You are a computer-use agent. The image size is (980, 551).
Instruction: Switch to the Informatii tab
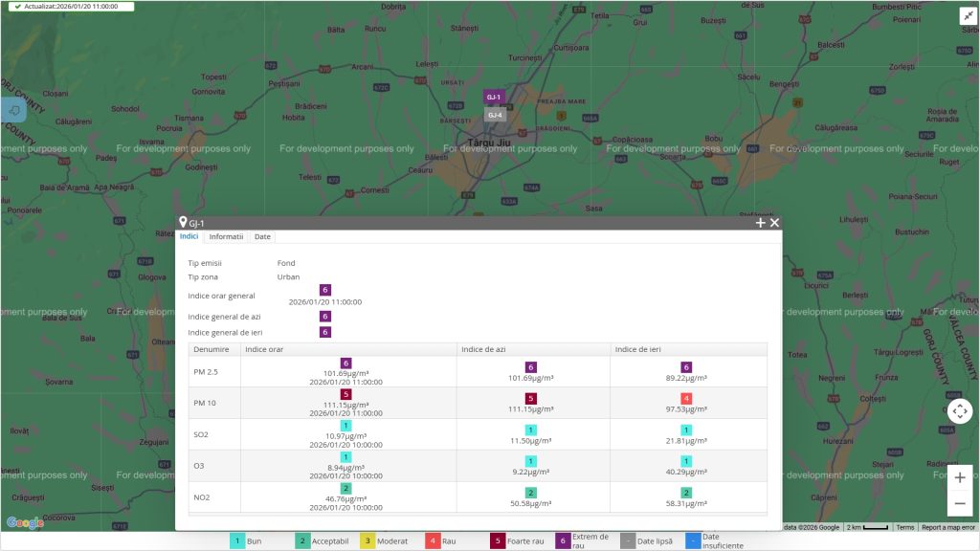click(x=227, y=236)
